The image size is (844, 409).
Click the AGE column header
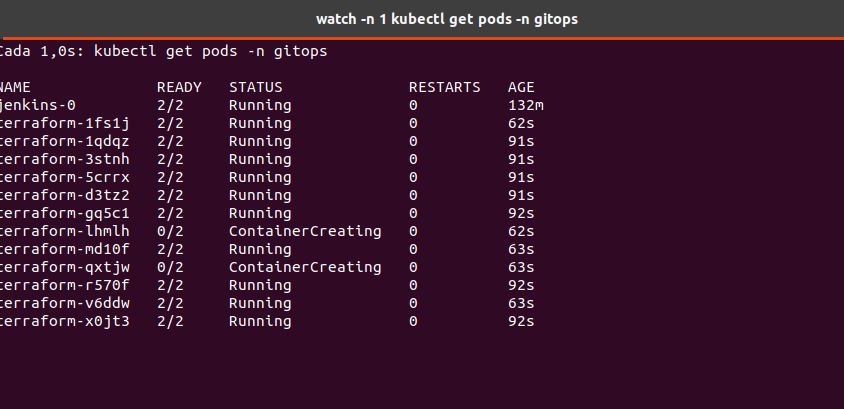521,87
